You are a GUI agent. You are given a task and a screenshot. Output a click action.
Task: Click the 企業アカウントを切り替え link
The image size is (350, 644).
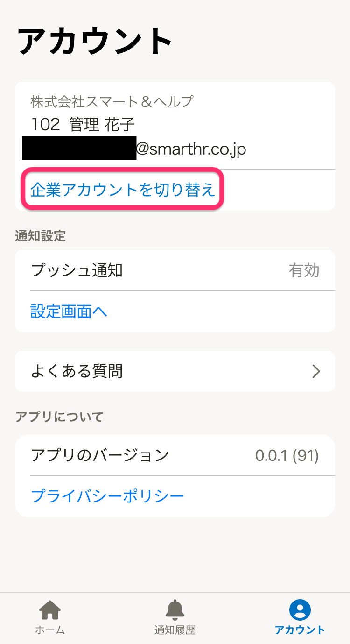click(123, 190)
